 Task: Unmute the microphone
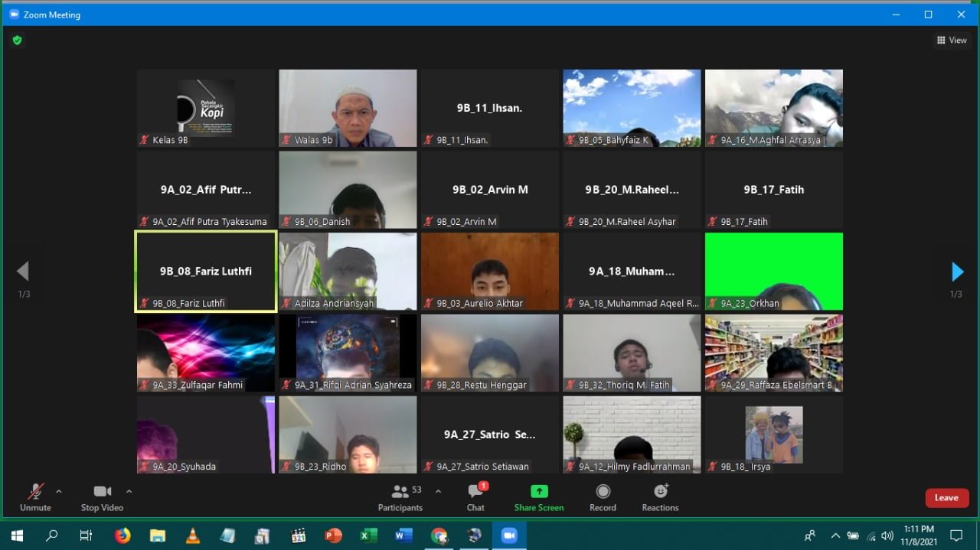click(x=35, y=492)
